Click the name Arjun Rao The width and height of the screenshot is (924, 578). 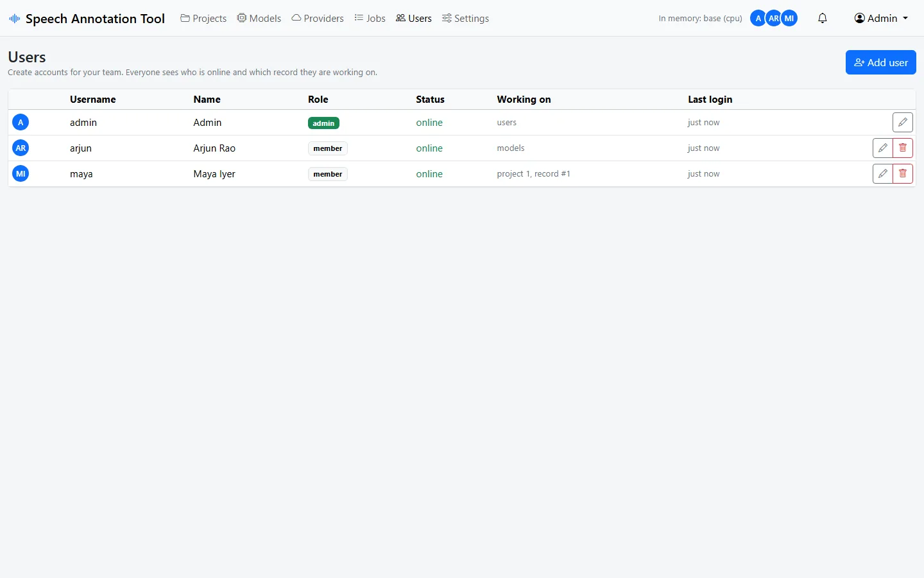[x=214, y=148]
